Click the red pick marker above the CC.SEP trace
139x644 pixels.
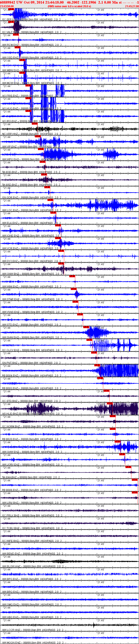coord(11,9)
